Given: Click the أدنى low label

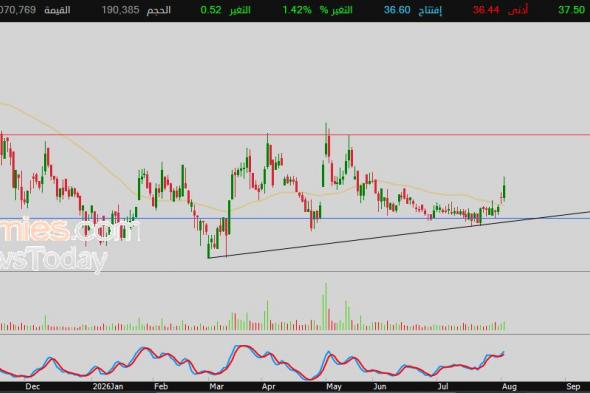Looking at the screenshot, I should pyautogui.click(x=517, y=10).
